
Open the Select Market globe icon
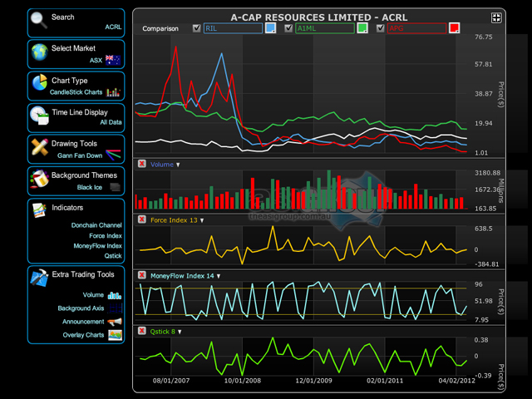pos(40,52)
